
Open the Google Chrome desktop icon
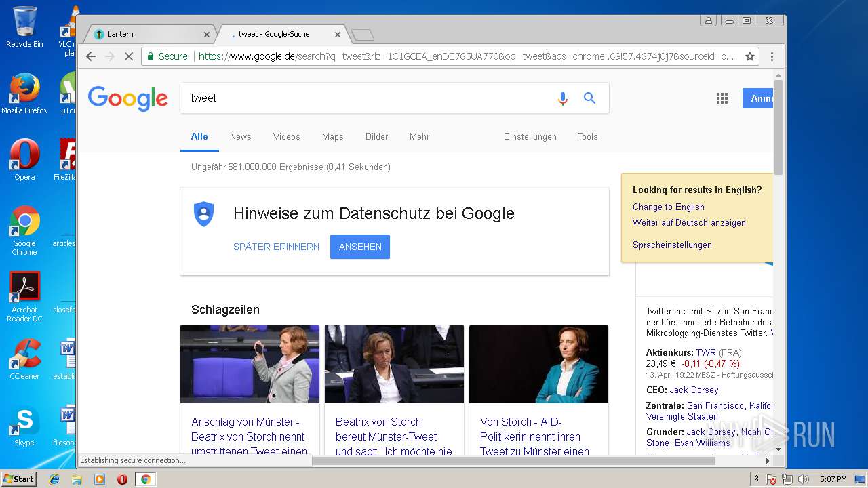click(24, 230)
